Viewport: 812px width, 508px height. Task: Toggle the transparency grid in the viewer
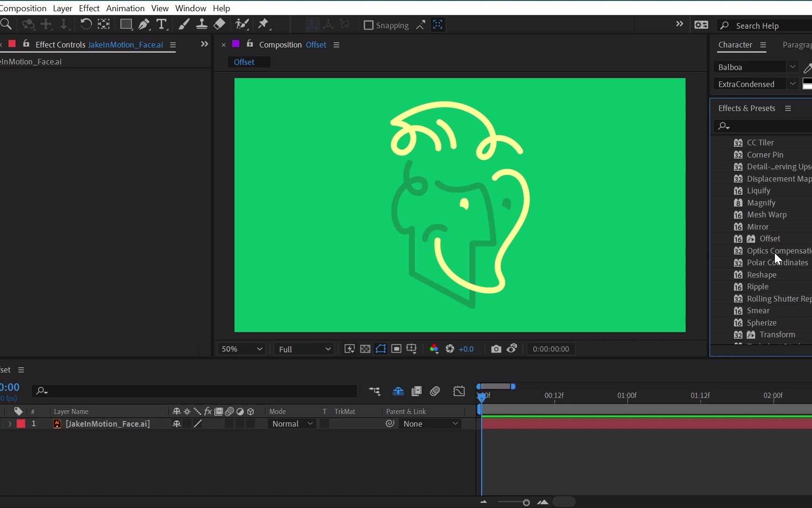click(x=365, y=349)
